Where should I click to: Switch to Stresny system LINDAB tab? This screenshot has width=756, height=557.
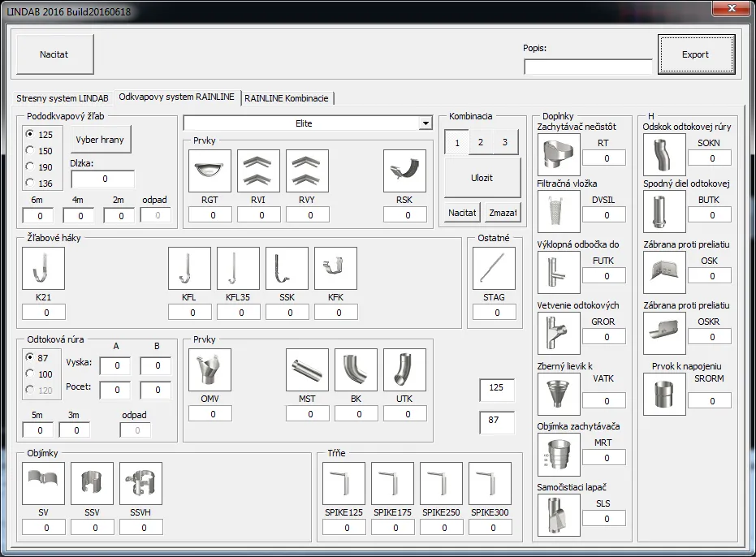pos(63,98)
